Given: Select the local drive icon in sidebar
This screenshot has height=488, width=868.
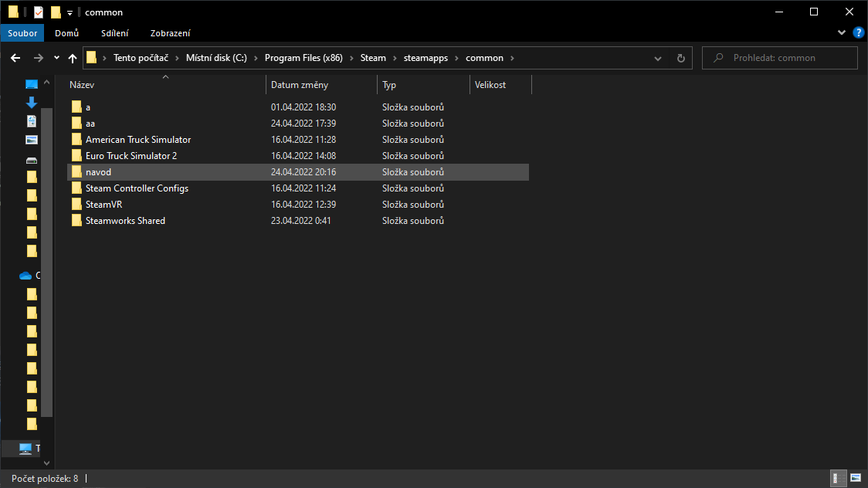Looking at the screenshot, I should tap(32, 161).
